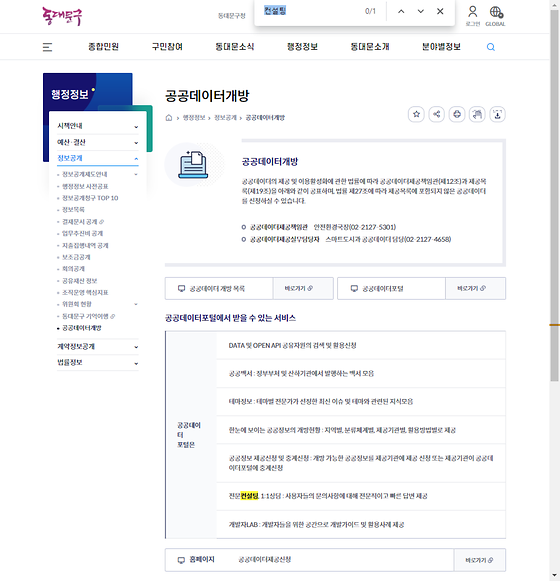This screenshot has height=581, width=560.
Task: Click the download icon button
Action: 497,114
